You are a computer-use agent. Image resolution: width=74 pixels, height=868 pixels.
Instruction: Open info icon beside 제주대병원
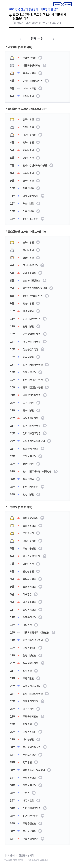[x=38, y=311]
